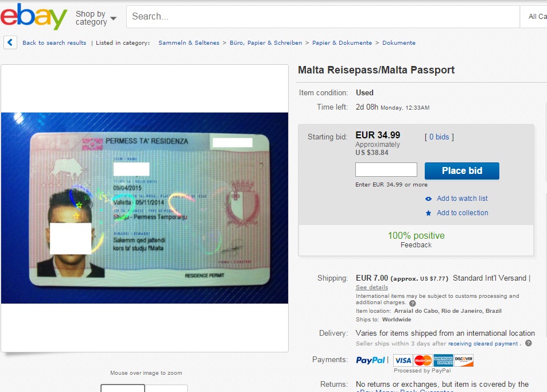Click the back arrow icon button
Image resolution: width=547 pixels, height=392 pixels.
[10, 42]
